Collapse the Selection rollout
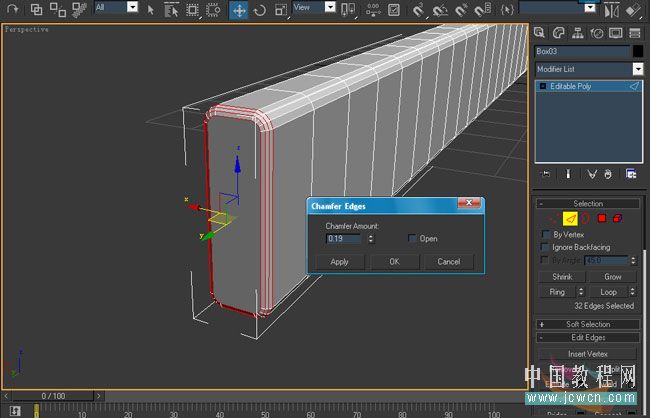The height and width of the screenshot is (418, 650). pyautogui.click(x=588, y=204)
